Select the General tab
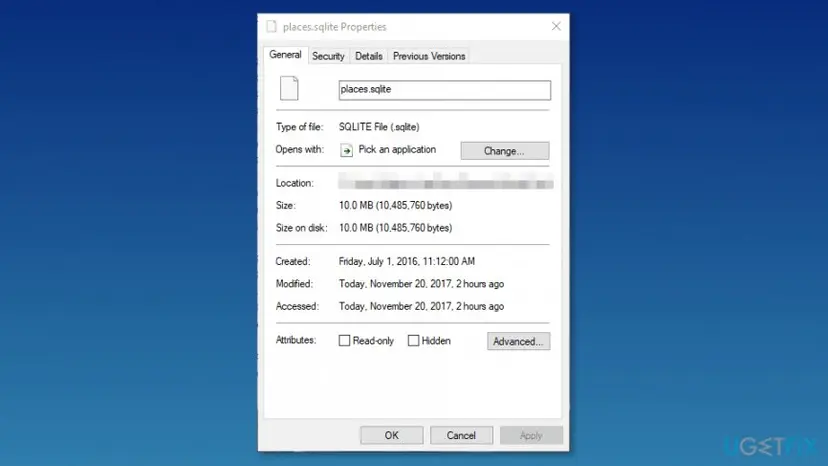The height and width of the screenshot is (466, 828). click(285, 55)
